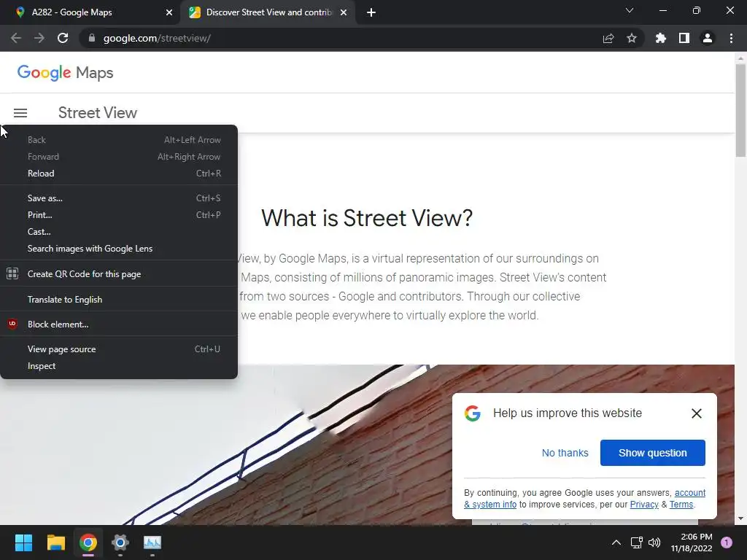
Task: Select Print... from context menu
Action: click(x=119, y=215)
